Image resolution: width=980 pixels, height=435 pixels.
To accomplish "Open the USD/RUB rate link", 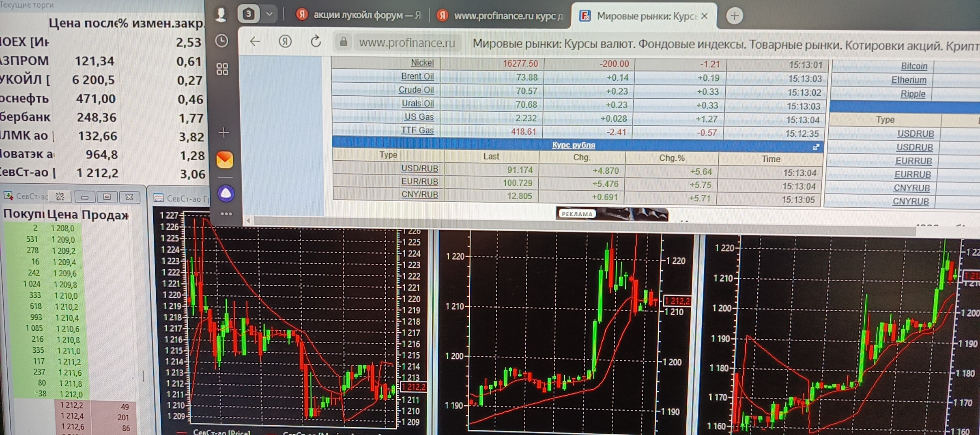I will [419, 168].
